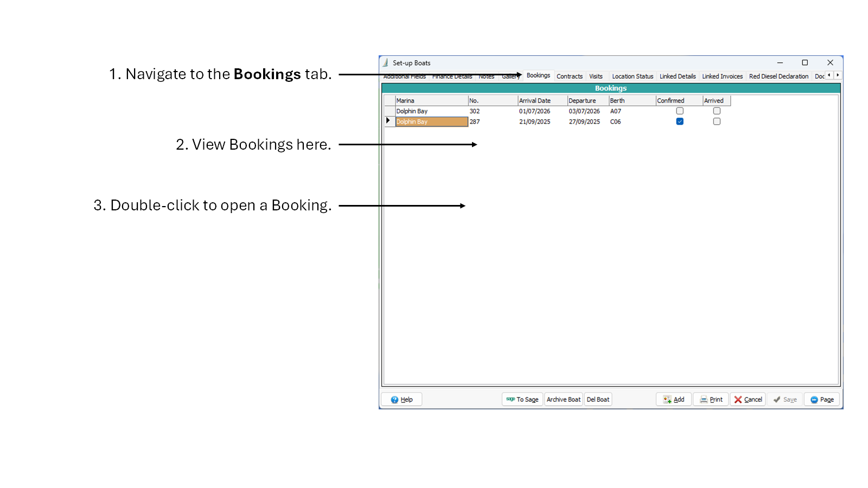Open the Notes tab
This screenshot has width=868, height=488.
[x=486, y=77]
